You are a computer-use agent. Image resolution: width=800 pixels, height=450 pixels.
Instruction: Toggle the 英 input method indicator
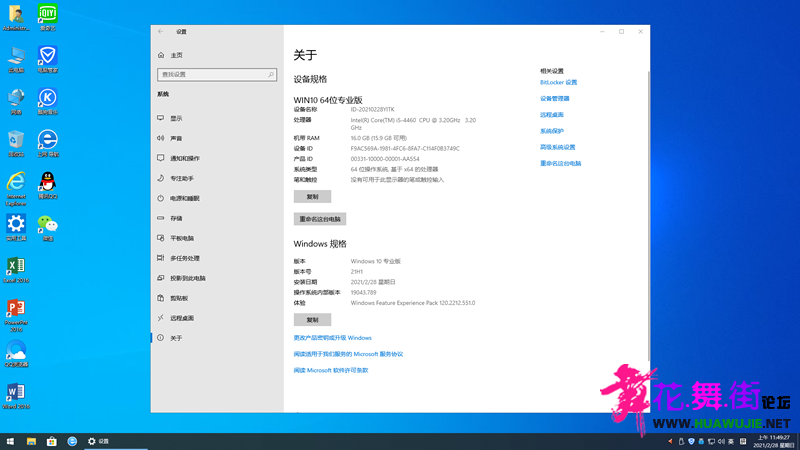[731, 441]
